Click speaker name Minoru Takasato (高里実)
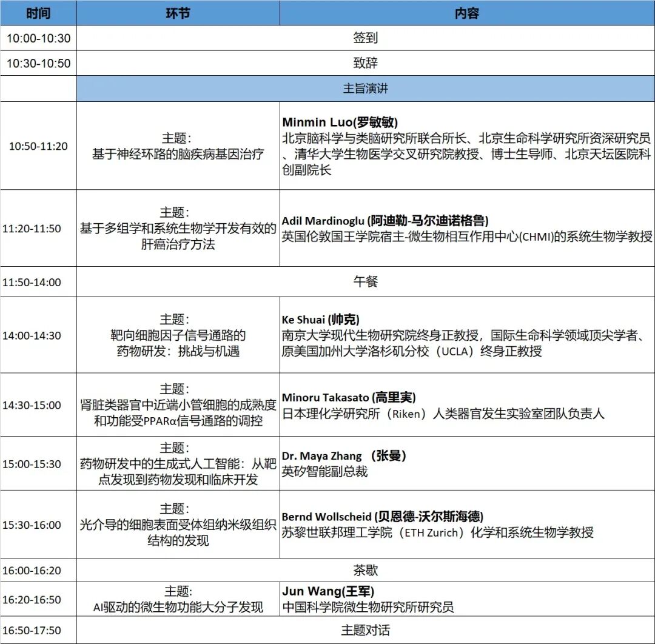This screenshot has height=644, width=655. pos(349,397)
